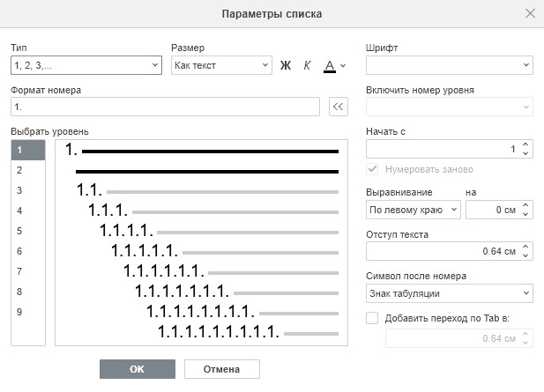Decrease the alignment offset value
This screenshot has height=392, width=544.
pos(525,214)
